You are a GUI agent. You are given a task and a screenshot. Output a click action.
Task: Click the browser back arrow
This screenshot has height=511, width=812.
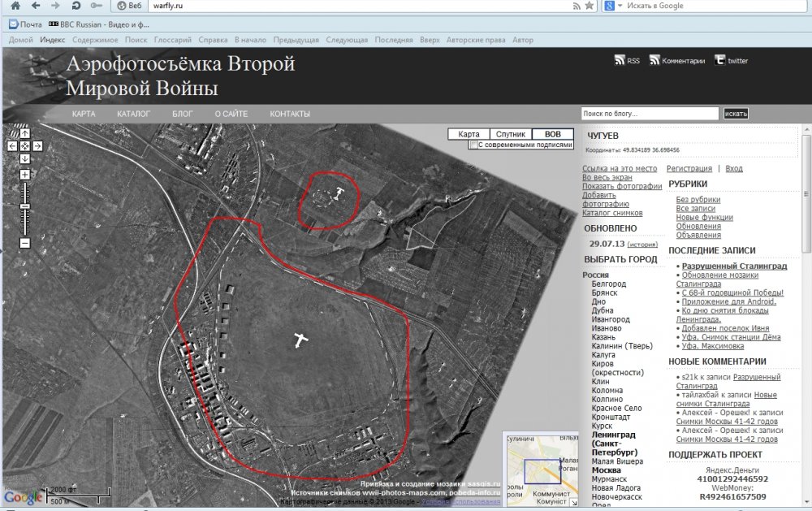click(35, 6)
